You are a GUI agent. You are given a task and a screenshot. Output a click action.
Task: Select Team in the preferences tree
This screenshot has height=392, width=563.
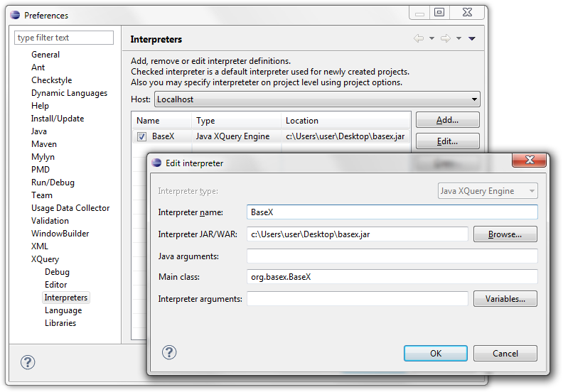click(x=42, y=195)
